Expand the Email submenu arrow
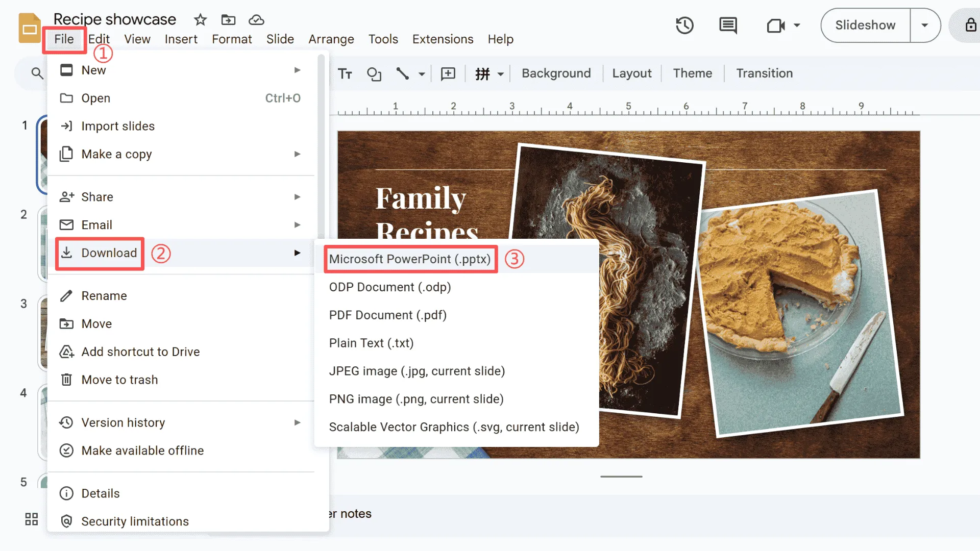The height and width of the screenshot is (551, 980). (297, 225)
